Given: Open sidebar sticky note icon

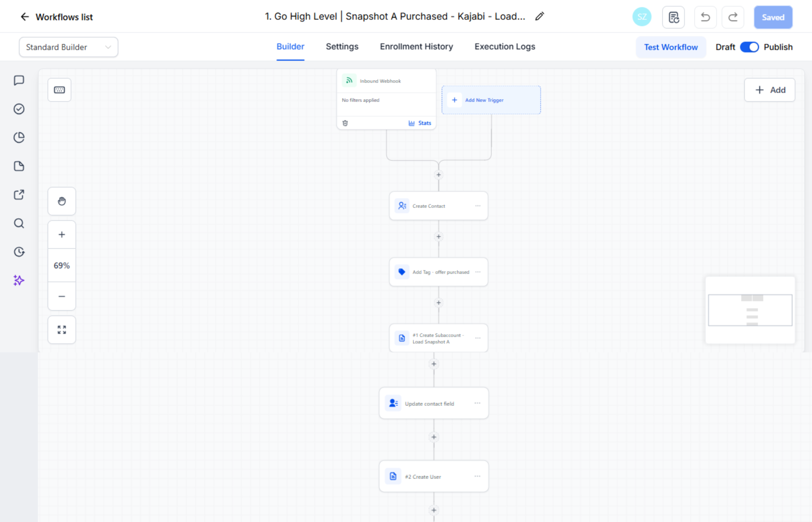Looking at the screenshot, I should [x=19, y=166].
